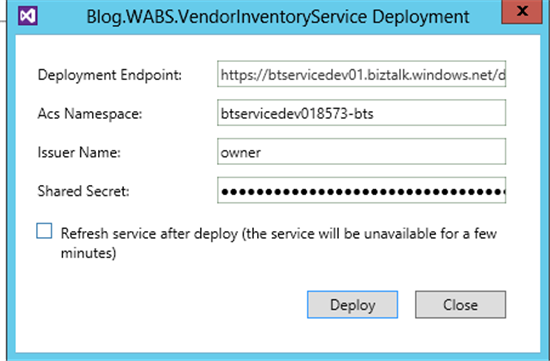
Task: Click the 'Refresh service after deploy' label text
Action: tap(149, 234)
